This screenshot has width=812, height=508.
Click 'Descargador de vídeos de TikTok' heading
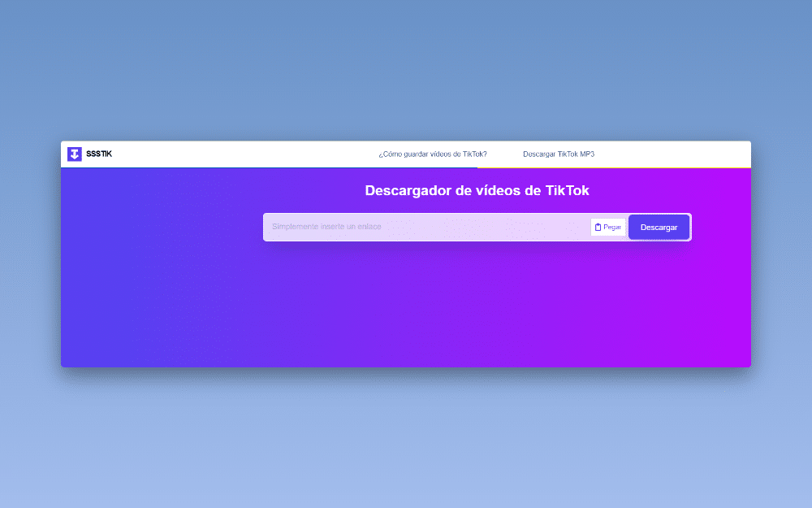coord(477,191)
